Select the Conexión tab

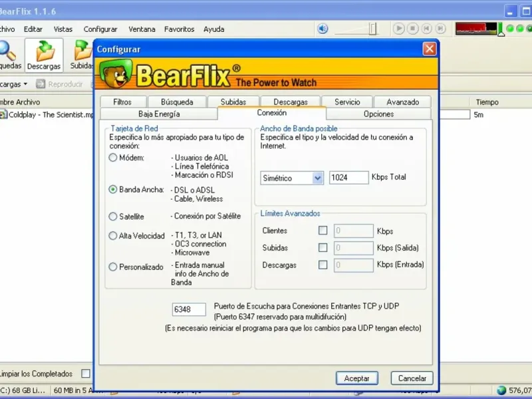(272, 112)
